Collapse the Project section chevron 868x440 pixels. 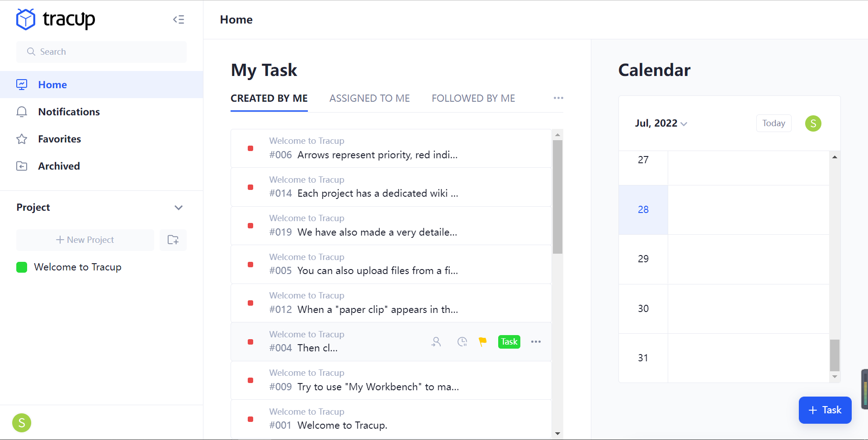coord(179,208)
